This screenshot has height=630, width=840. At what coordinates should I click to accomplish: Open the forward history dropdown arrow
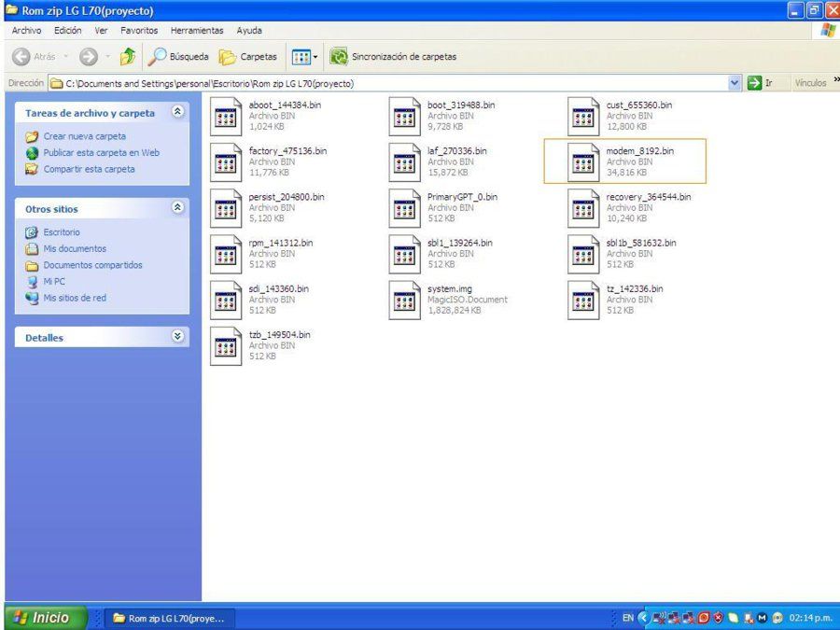point(107,56)
